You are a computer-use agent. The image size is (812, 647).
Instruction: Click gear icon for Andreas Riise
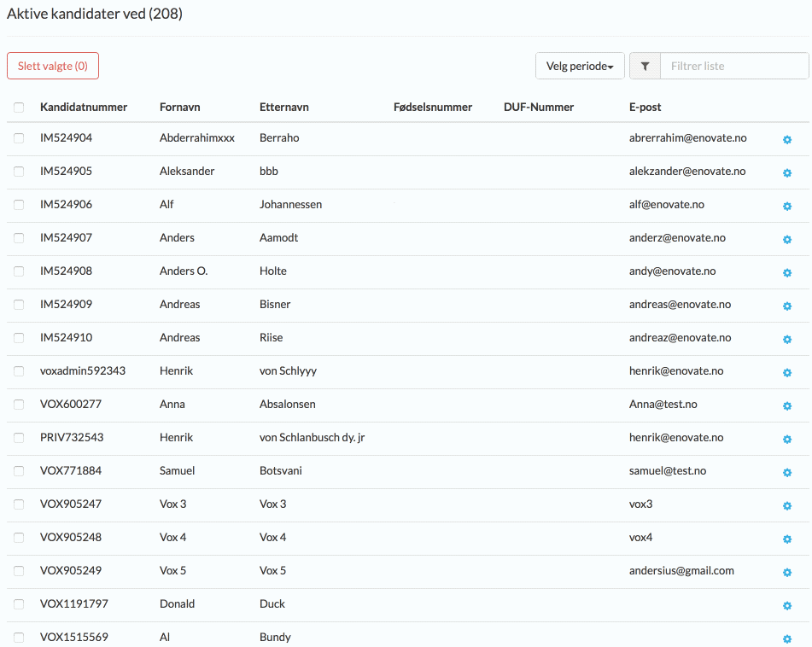pyautogui.click(x=787, y=339)
